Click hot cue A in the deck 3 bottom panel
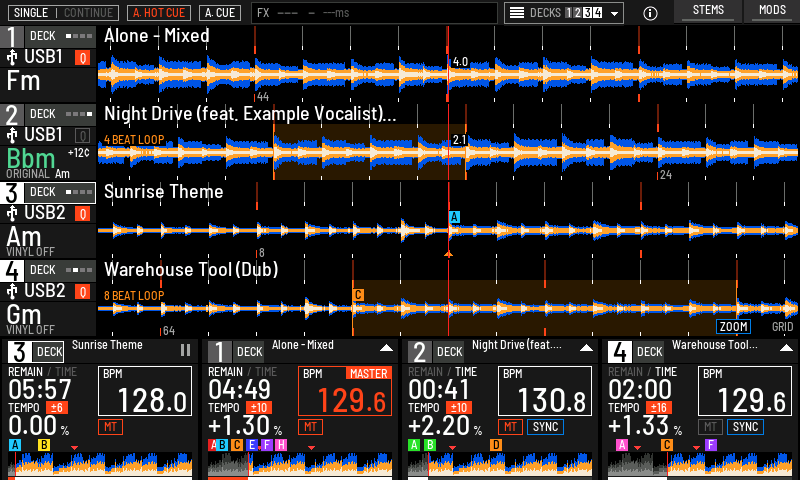800x480 pixels. (x=15, y=445)
